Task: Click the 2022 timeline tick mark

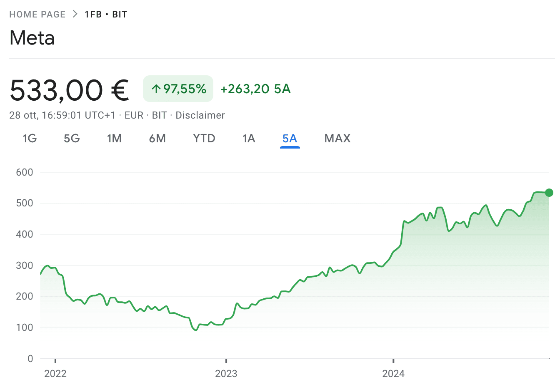Action: click(55, 361)
